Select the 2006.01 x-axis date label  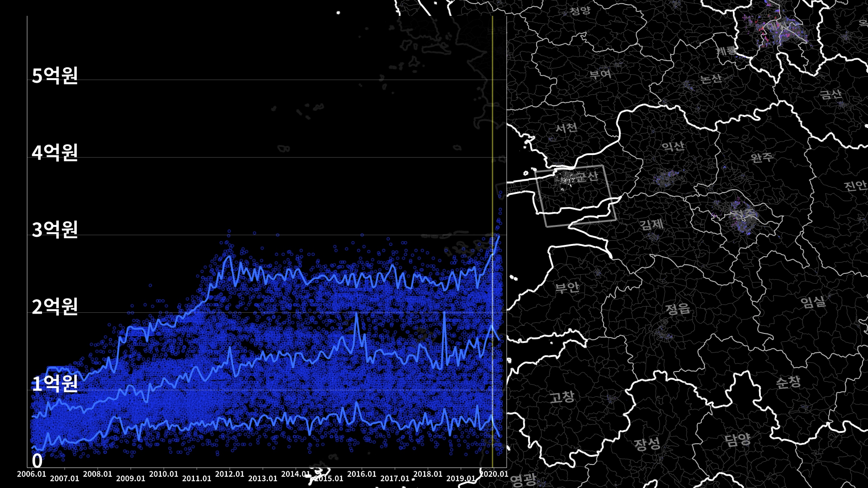[32, 474]
